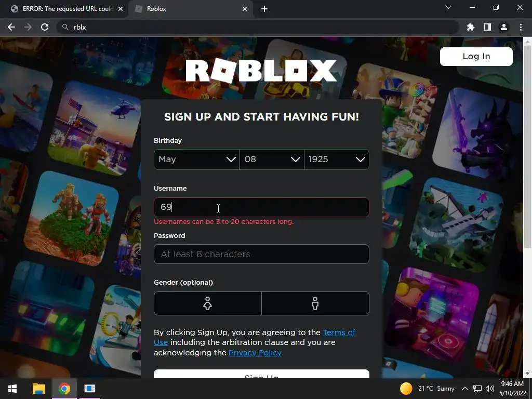This screenshot has height=399, width=532.
Task: Open the birthday day dropdown showing 08
Action: [272, 159]
